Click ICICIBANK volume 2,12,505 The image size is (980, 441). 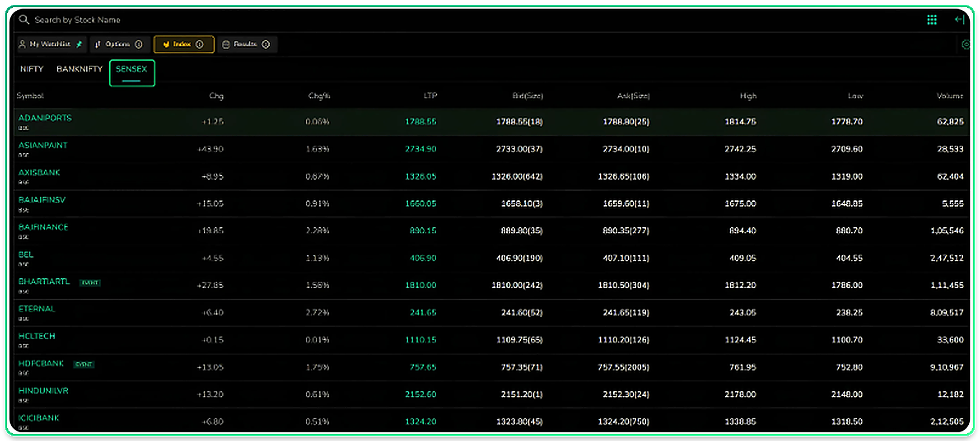[x=947, y=422]
